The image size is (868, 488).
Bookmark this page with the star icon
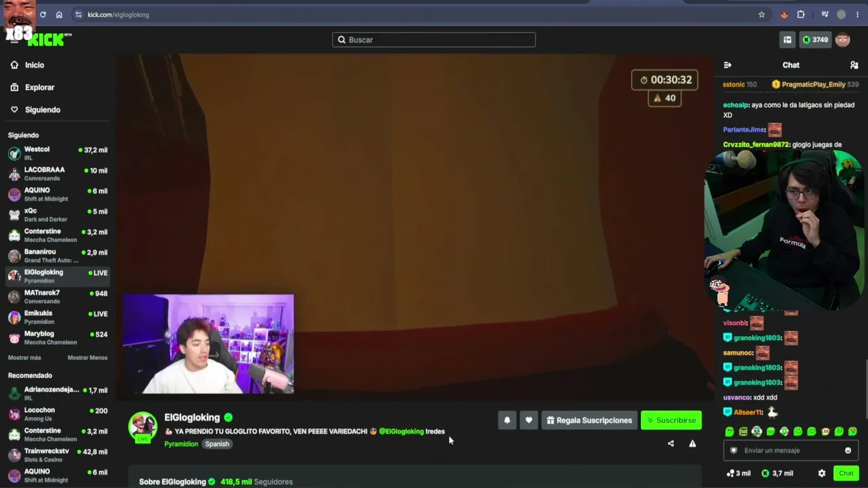tap(762, 14)
